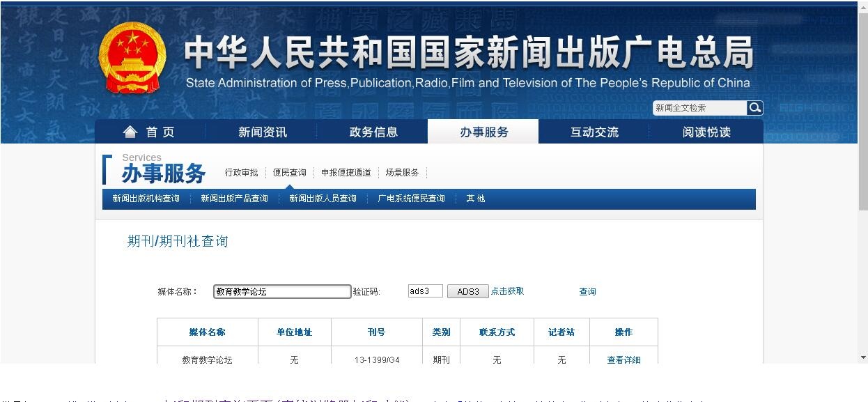
Task: Open 新闻出版机构查询 in blue bar
Action: click(146, 199)
